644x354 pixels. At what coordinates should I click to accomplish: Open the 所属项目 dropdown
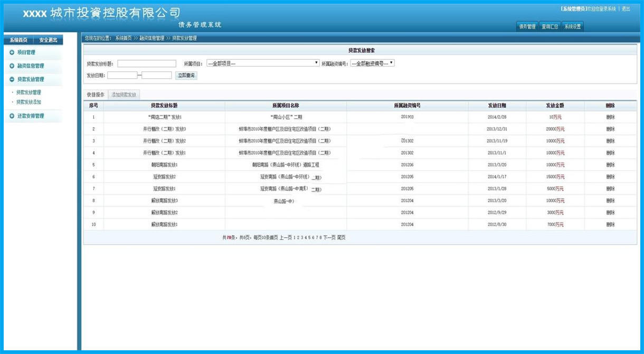tap(263, 63)
